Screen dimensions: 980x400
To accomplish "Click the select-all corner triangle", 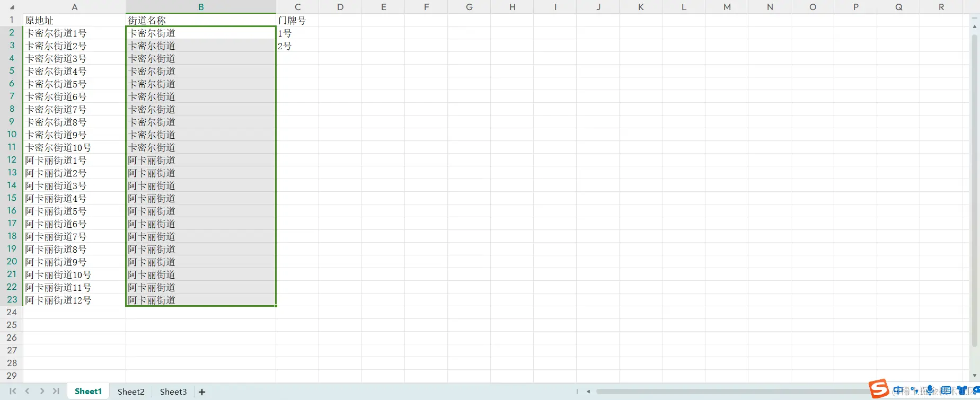I will pyautogui.click(x=12, y=7).
